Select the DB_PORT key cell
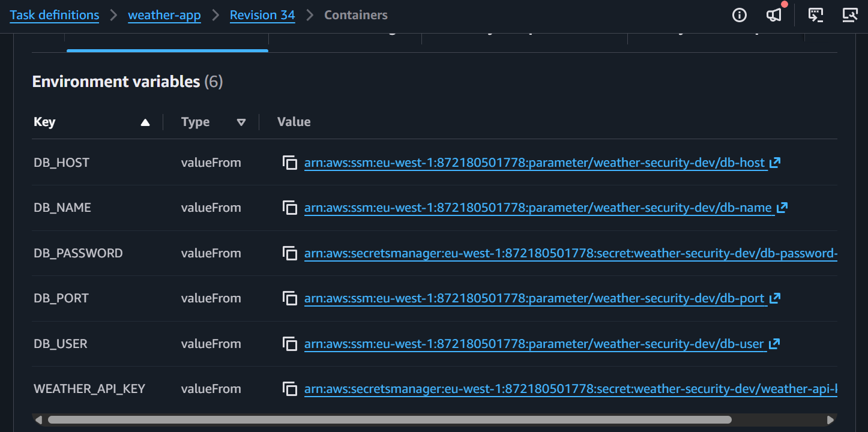 pyautogui.click(x=61, y=298)
